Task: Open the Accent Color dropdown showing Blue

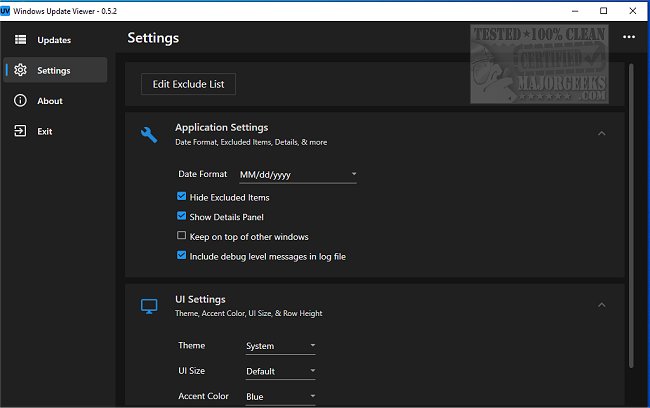Action: (281, 396)
